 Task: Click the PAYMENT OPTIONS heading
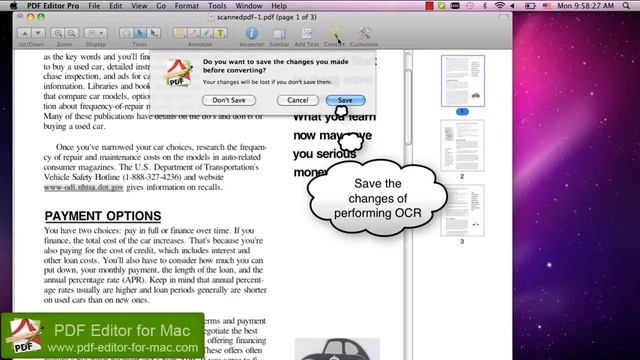[x=103, y=216]
